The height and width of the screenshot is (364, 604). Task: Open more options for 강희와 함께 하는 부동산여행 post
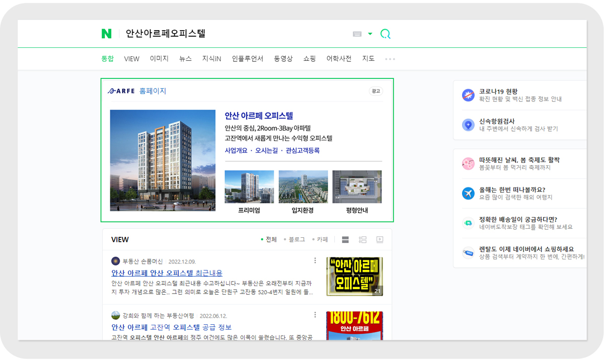click(315, 315)
